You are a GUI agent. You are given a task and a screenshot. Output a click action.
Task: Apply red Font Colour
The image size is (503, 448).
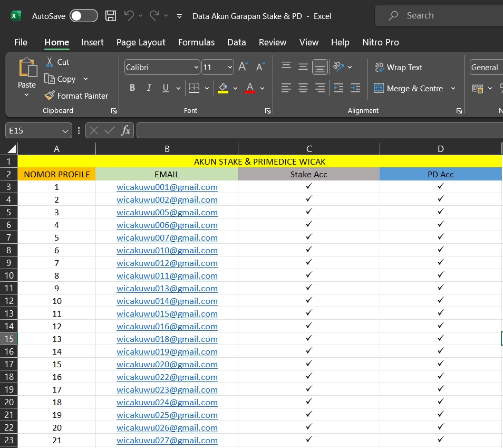point(250,88)
